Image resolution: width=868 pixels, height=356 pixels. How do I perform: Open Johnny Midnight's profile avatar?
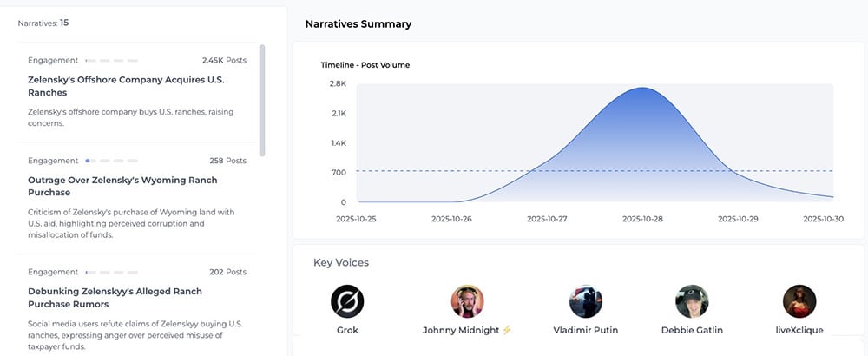point(467,301)
